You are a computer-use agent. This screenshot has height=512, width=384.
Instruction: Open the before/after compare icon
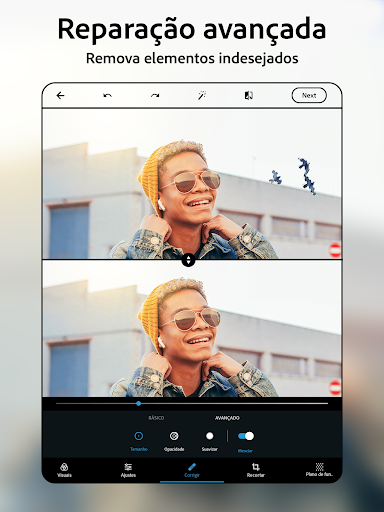coord(249,96)
